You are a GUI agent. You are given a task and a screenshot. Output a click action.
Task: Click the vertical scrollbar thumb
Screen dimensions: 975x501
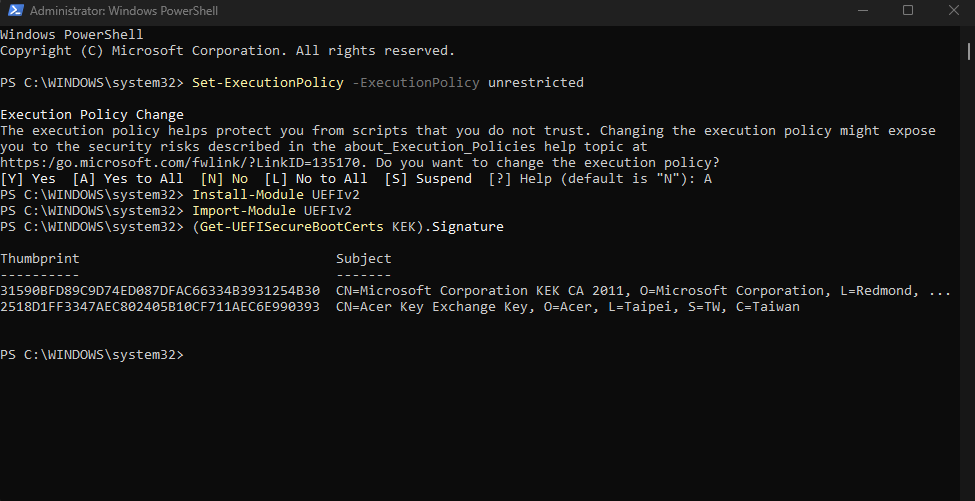(969, 52)
